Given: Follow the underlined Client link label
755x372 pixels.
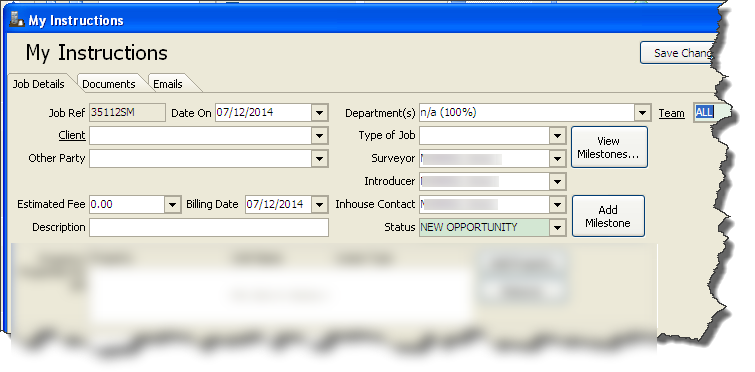Looking at the screenshot, I should [72, 135].
